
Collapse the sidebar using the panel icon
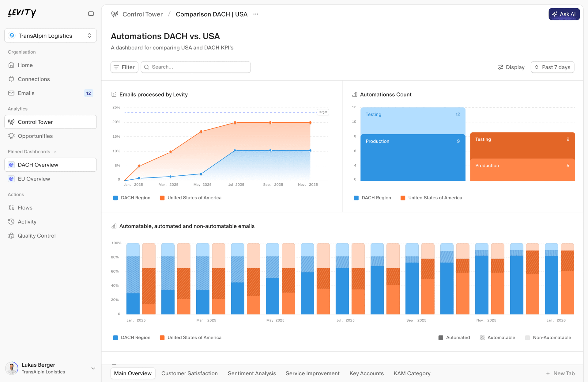click(91, 13)
